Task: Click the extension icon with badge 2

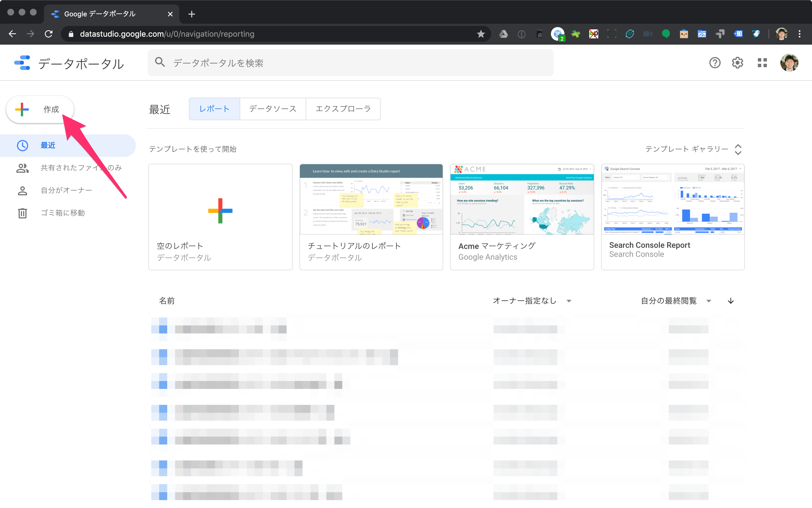Action: coord(558,34)
